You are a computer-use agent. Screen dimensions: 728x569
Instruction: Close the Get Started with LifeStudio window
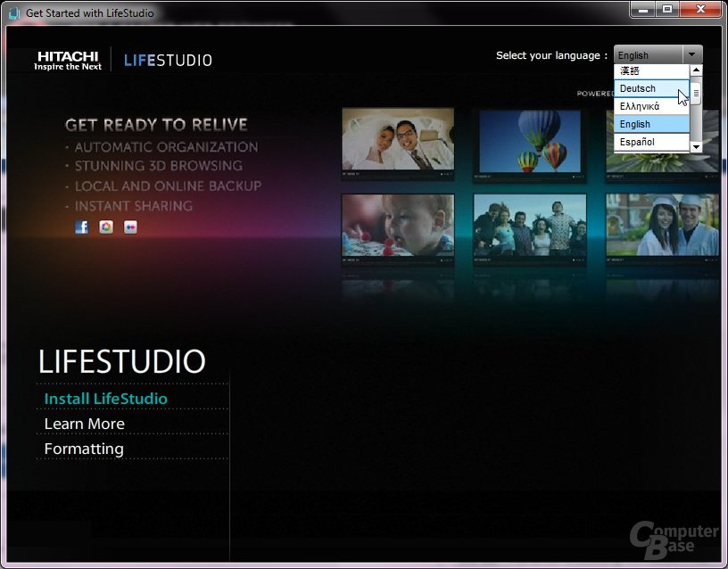tap(701, 9)
